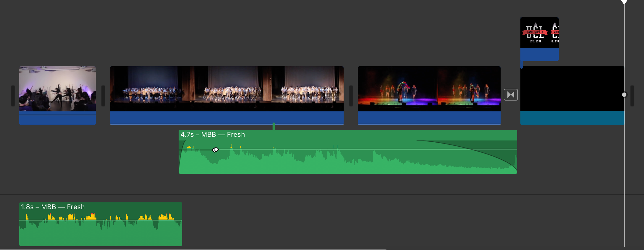Image resolution: width=644 pixels, height=250 pixels.
Task: Click the transition placeholder between stage and rainbow clips
Action: tap(351, 96)
